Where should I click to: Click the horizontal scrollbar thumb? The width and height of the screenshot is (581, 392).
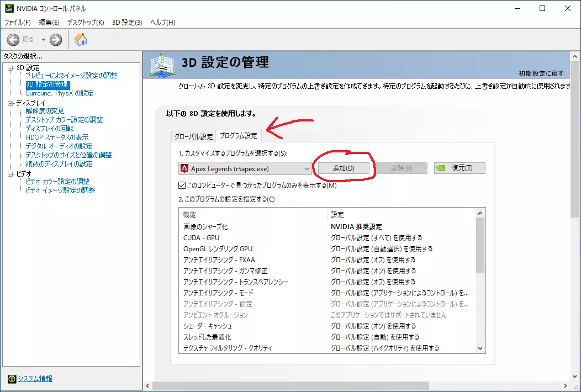coord(291,386)
